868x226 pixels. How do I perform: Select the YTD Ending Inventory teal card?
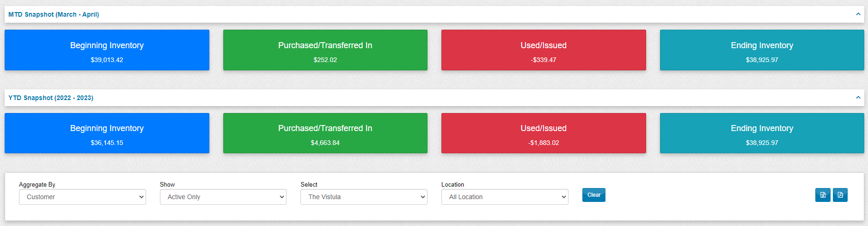pos(762,133)
